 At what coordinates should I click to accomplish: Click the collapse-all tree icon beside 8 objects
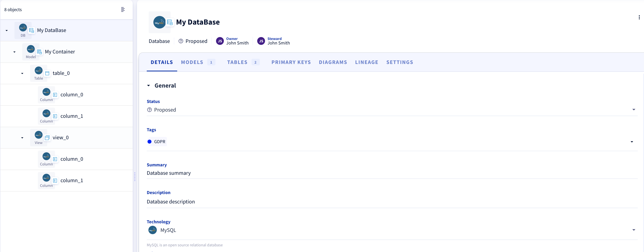[x=123, y=10]
